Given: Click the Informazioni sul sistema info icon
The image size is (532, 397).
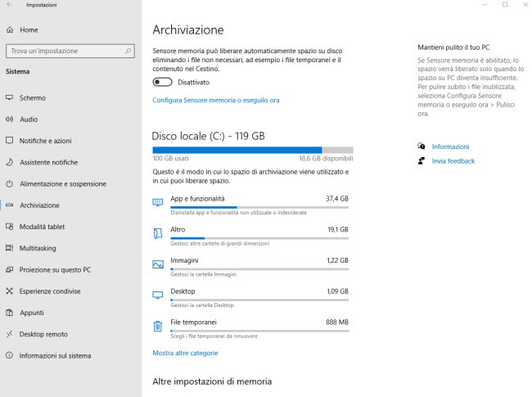Looking at the screenshot, I should pyautogui.click(x=10, y=355).
